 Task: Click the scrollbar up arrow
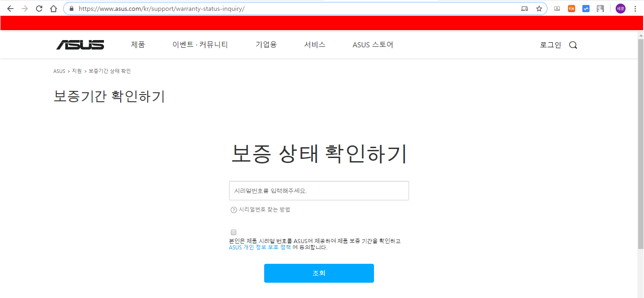(640, 35)
